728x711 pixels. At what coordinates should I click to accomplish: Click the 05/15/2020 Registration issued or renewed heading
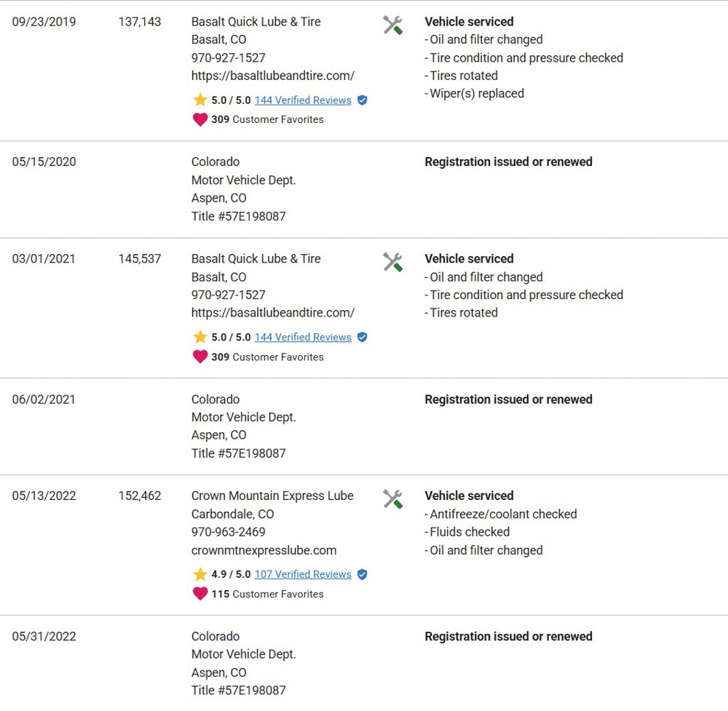(508, 162)
